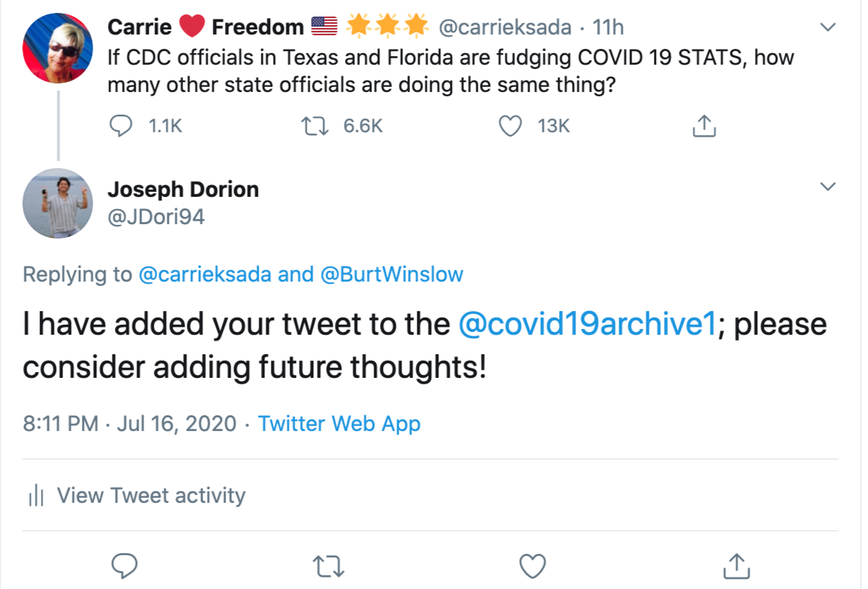Like Carrie Freedom's CDC tweet
Image resolution: width=868 pixels, height=589 pixels.
(x=510, y=126)
